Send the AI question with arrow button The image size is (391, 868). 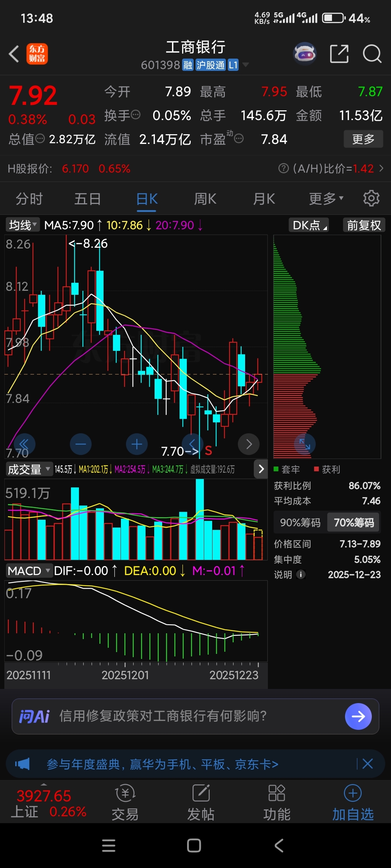[x=358, y=716]
